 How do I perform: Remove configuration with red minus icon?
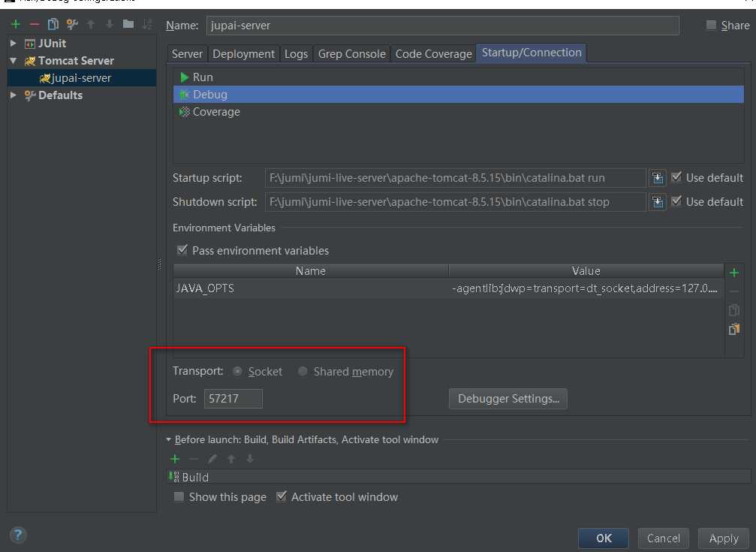tap(35, 24)
